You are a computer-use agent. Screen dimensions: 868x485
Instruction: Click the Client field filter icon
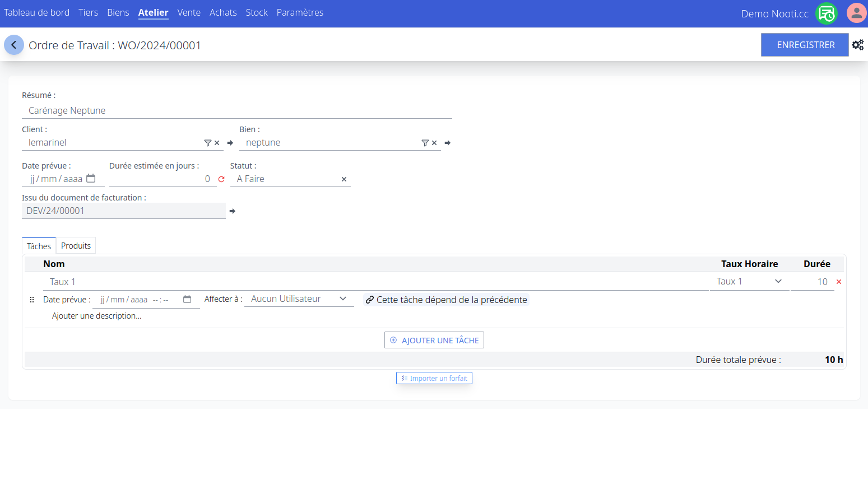click(207, 143)
